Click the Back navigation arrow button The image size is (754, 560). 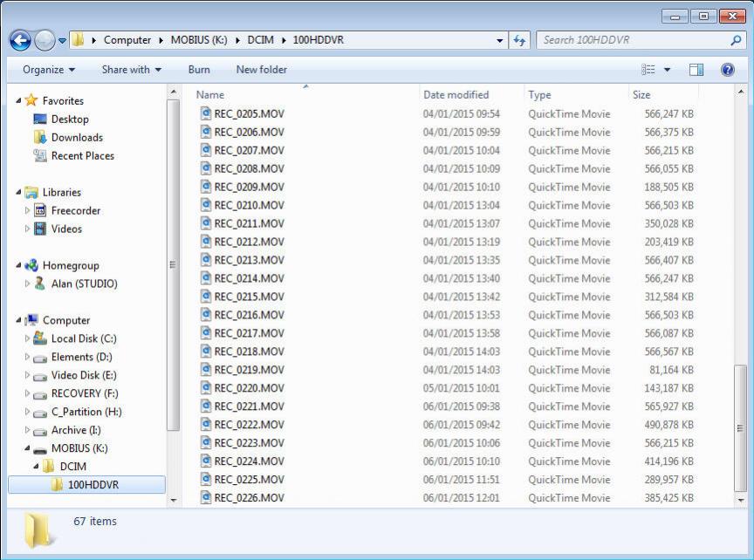tap(21, 40)
